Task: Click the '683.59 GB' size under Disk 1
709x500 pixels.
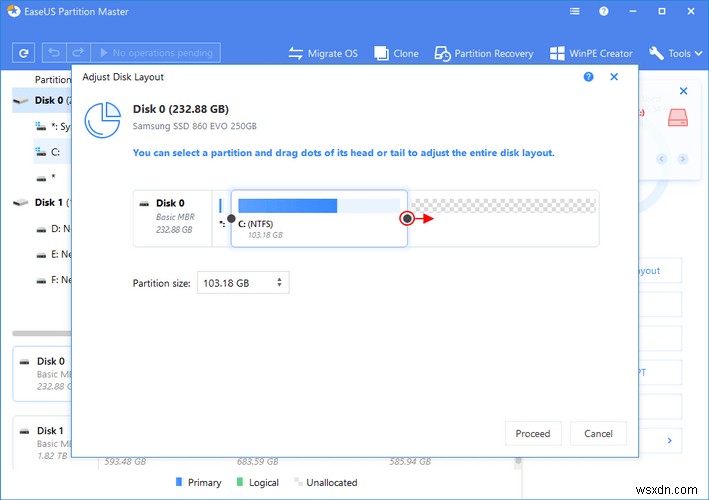Action: tap(258, 462)
